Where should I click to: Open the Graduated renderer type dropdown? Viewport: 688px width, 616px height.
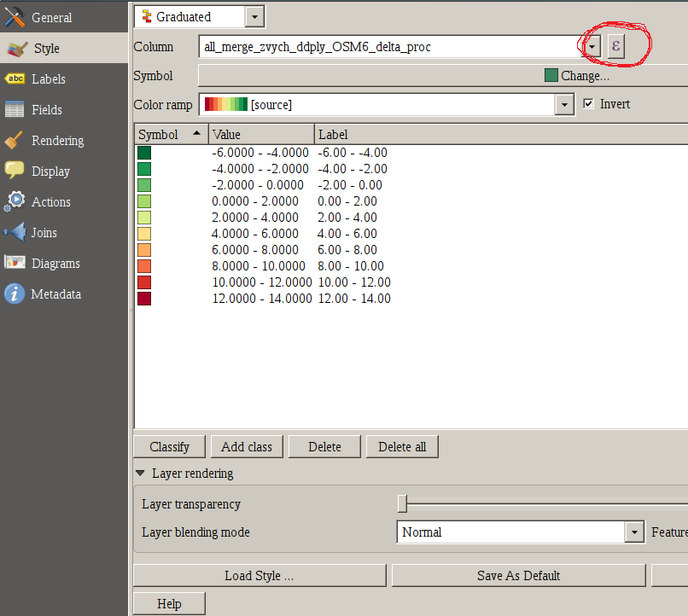tap(255, 17)
